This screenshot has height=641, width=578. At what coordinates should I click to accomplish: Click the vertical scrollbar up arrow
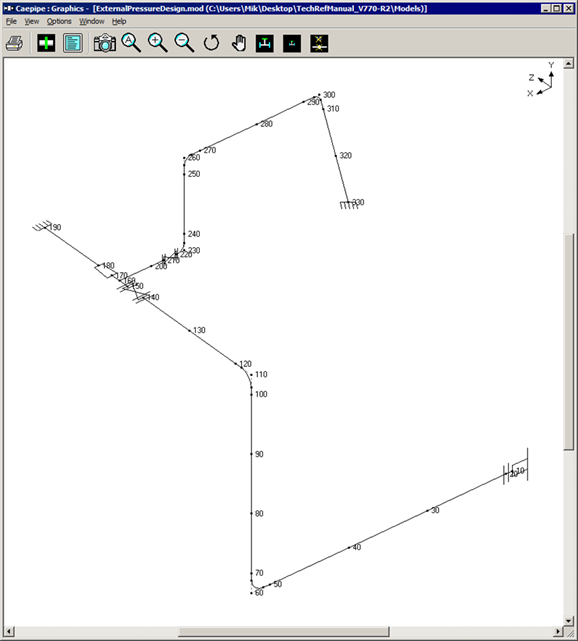[x=569, y=64]
